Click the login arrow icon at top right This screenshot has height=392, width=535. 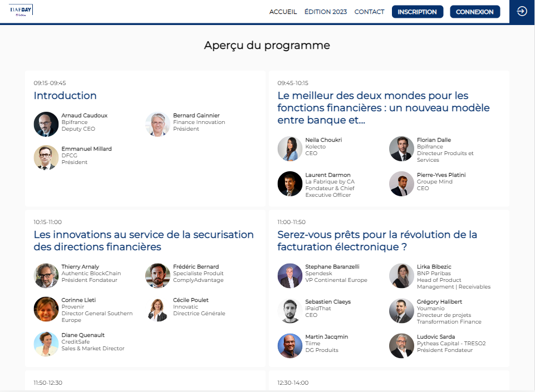click(x=522, y=12)
